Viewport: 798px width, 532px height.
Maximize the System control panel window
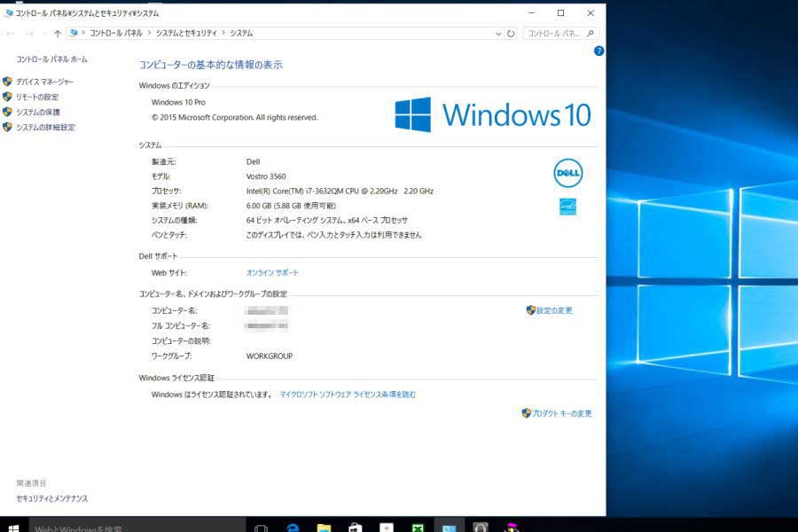[x=560, y=13]
